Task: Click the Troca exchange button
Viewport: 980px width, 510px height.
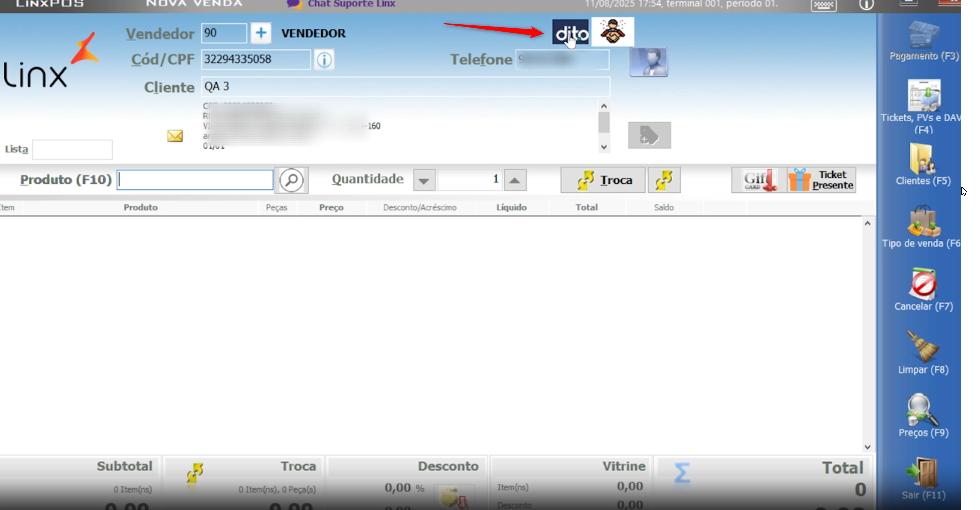Action: tap(603, 180)
